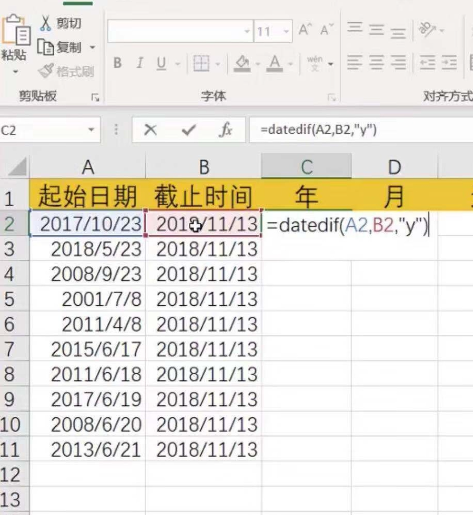Image resolution: width=473 pixels, height=515 pixels.
Task: Open the font name dropdown arrow
Action: [x=247, y=31]
